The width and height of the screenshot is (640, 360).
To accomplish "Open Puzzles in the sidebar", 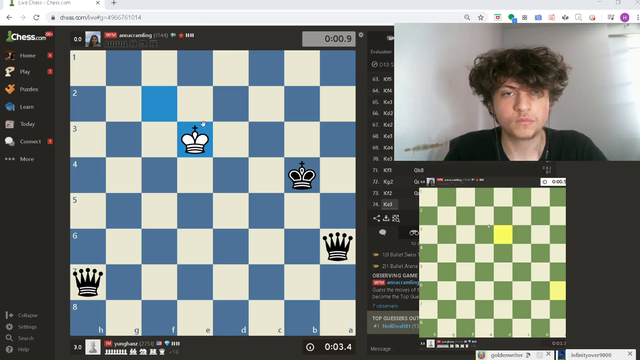I will click(x=29, y=89).
